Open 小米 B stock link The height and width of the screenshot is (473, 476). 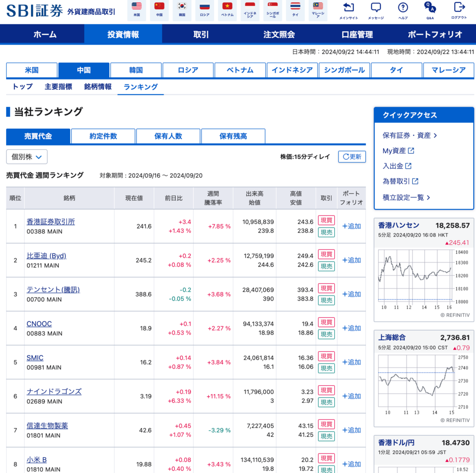click(36, 460)
